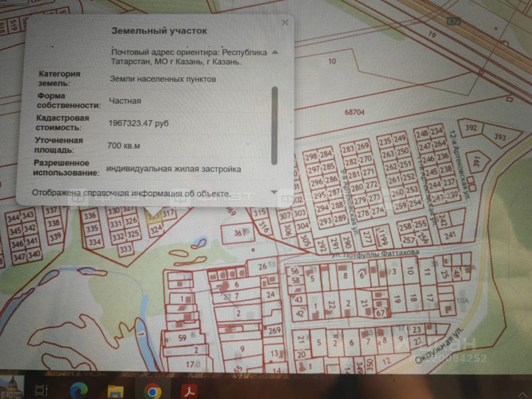Click the Окружная ул. street label
Screen dimensions: 532x399
click(x=438, y=347)
